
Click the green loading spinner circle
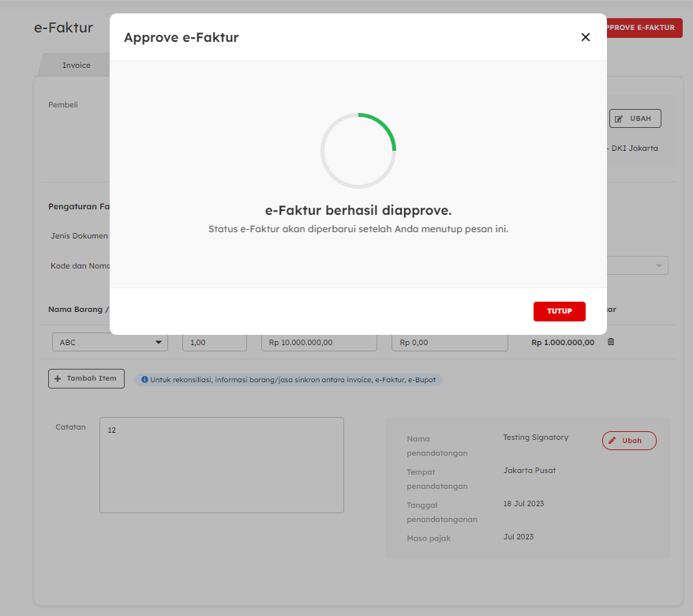(x=358, y=150)
